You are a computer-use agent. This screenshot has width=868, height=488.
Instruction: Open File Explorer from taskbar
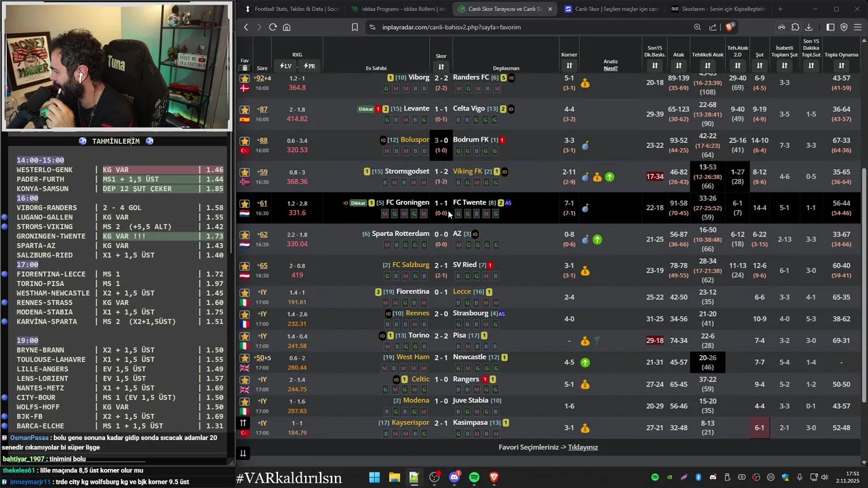coord(394,477)
